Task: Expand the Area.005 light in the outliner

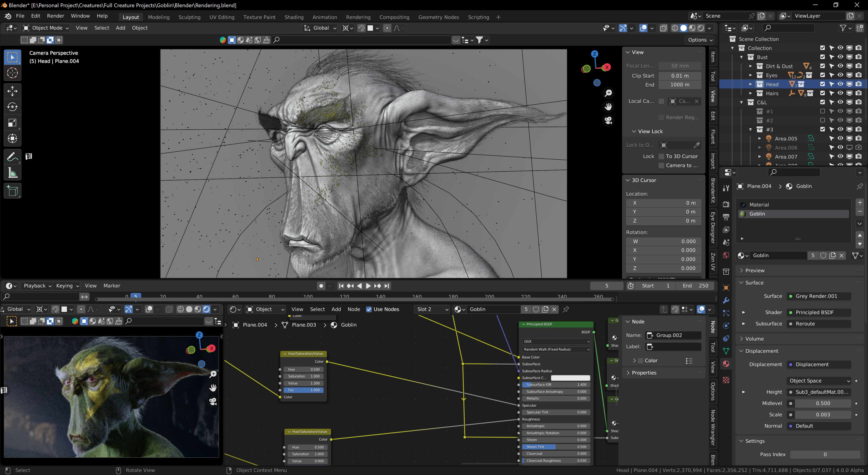Action: (760, 138)
